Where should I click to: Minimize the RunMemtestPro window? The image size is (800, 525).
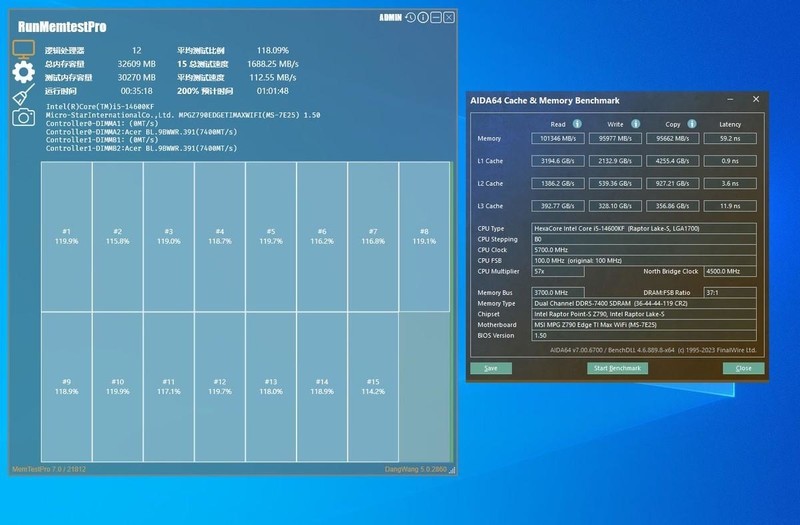(436, 17)
